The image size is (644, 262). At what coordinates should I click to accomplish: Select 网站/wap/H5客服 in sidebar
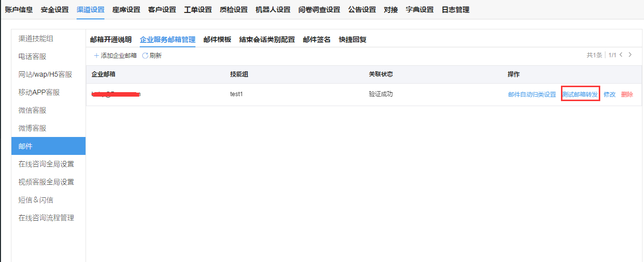point(48,74)
